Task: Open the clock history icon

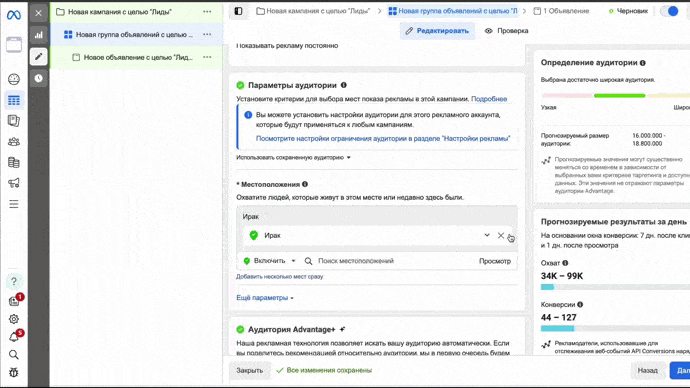Action: (39, 78)
